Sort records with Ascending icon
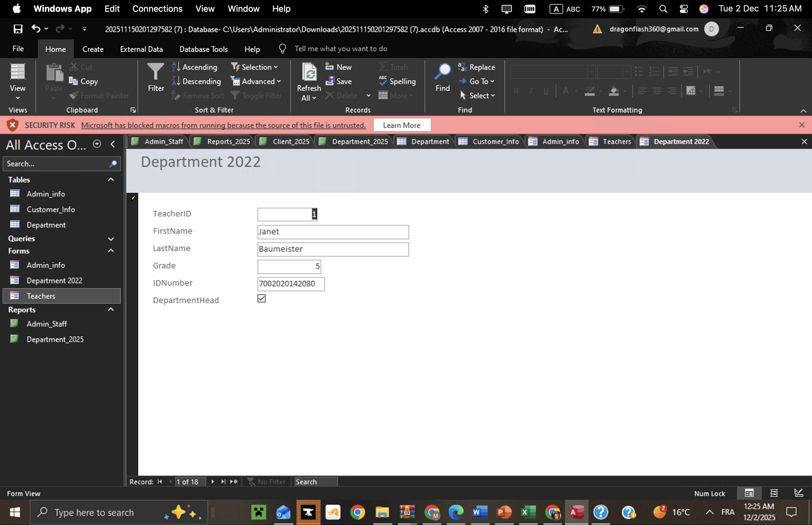This screenshot has width=812, height=525. pyautogui.click(x=176, y=67)
